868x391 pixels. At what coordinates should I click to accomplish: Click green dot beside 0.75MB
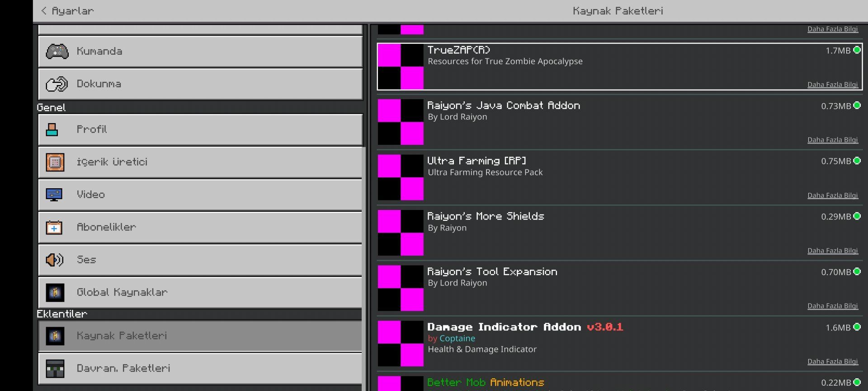[x=857, y=161]
